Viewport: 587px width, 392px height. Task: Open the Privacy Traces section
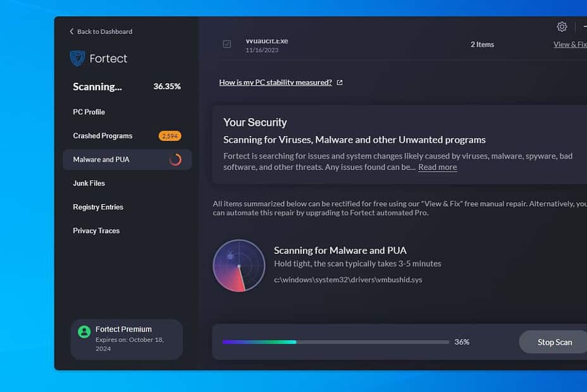click(96, 230)
